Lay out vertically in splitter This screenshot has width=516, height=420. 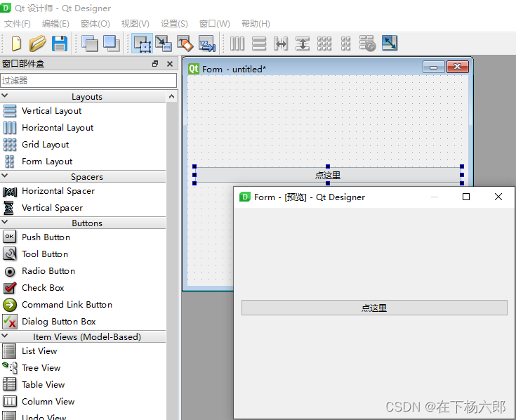(x=303, y=44)
